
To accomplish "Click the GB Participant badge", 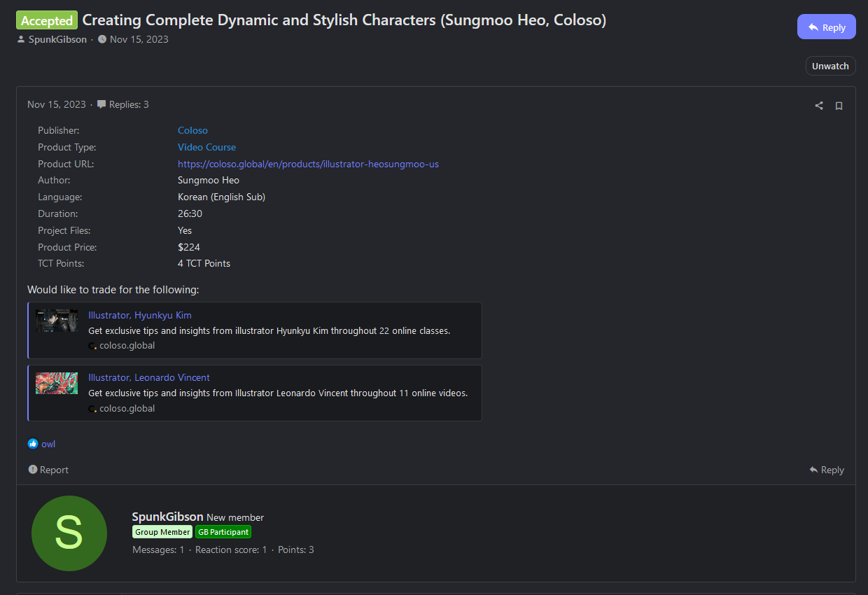I will click(x=223, y=532).
